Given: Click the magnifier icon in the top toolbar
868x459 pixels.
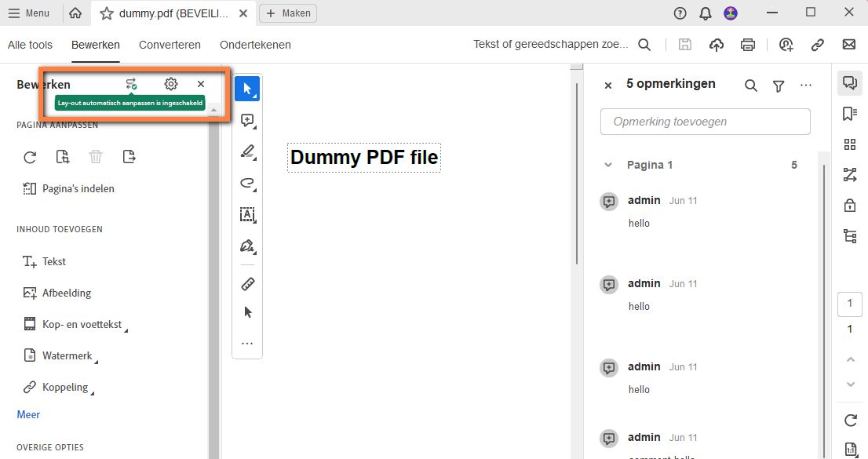Looking at the screenshot, I should coord(644,45).
